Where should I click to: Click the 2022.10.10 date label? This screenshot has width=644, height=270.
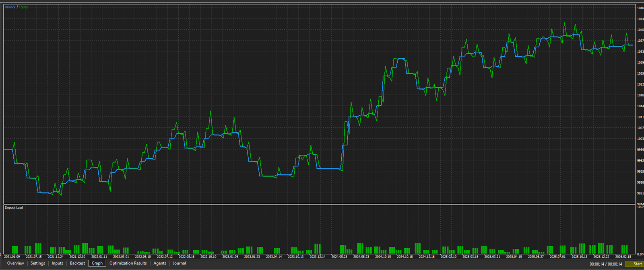208,256
